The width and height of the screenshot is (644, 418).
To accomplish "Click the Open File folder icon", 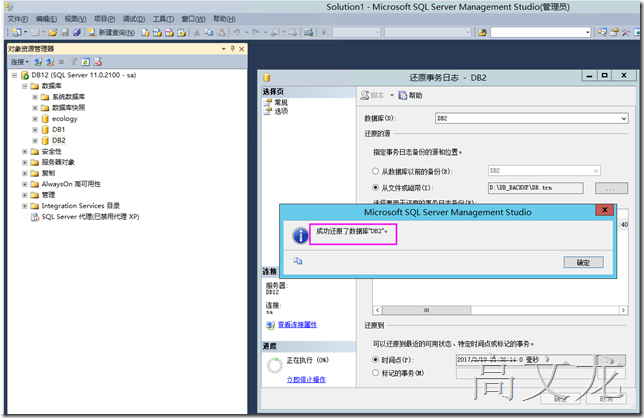I will (53, 32).
